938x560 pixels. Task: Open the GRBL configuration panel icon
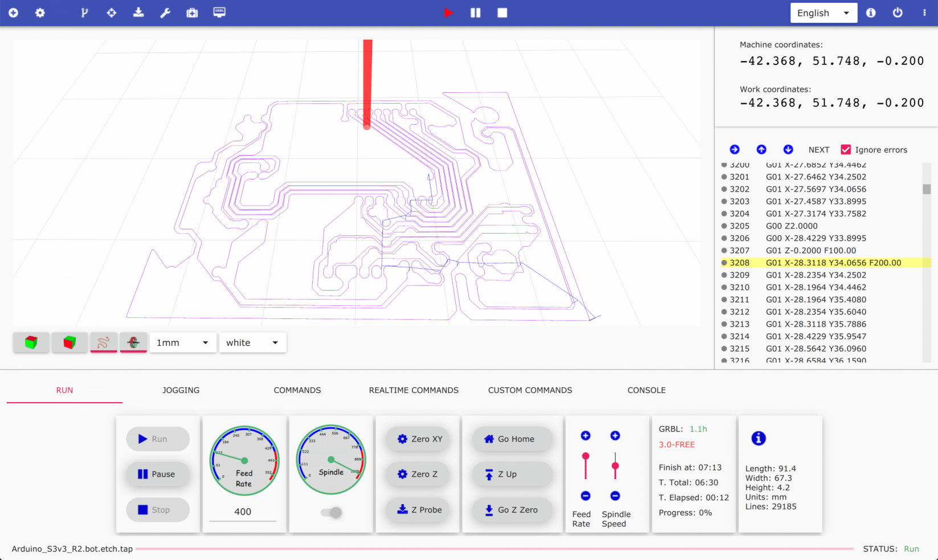(x=219, y=12)
